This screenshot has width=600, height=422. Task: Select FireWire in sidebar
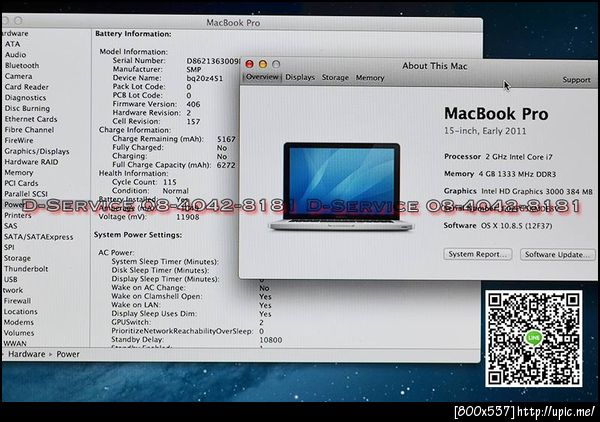19,140
